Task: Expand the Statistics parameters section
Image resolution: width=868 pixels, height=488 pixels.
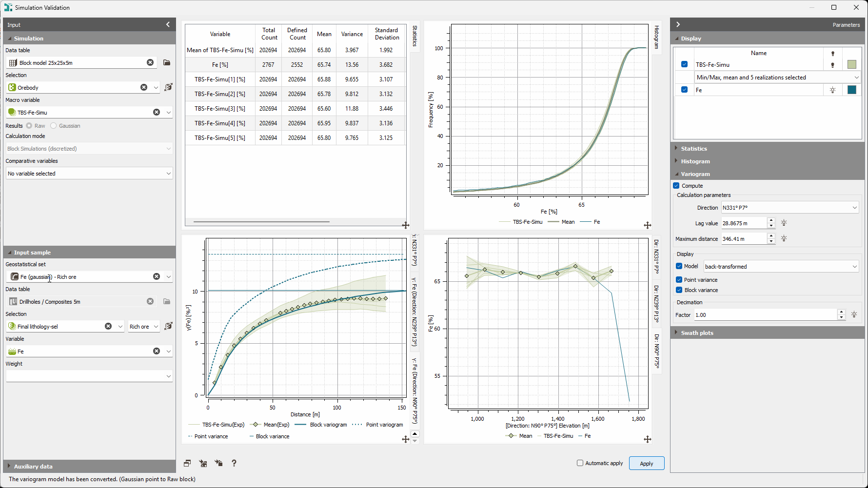Action: click(x=768, y=149)
